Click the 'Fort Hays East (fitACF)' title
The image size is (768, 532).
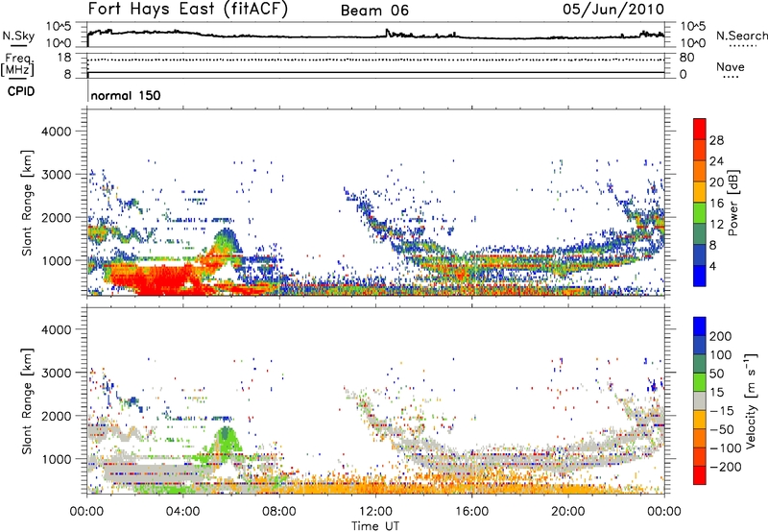tap(188, 10)
